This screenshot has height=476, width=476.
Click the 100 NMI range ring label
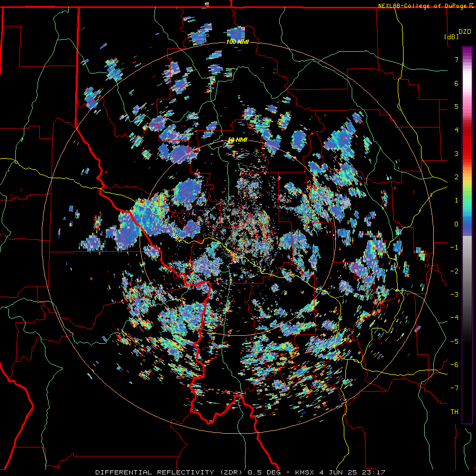pyautogui.click(x=237, y=42)
